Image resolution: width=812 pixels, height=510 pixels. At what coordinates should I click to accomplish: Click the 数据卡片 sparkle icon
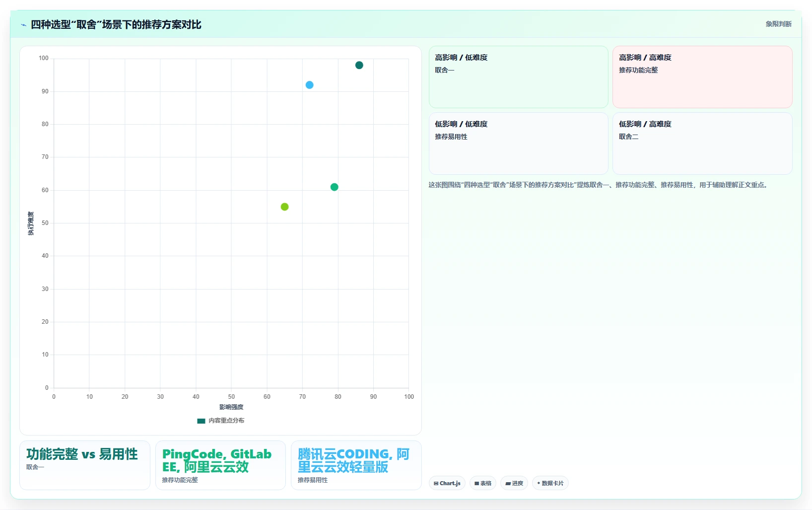539,483
